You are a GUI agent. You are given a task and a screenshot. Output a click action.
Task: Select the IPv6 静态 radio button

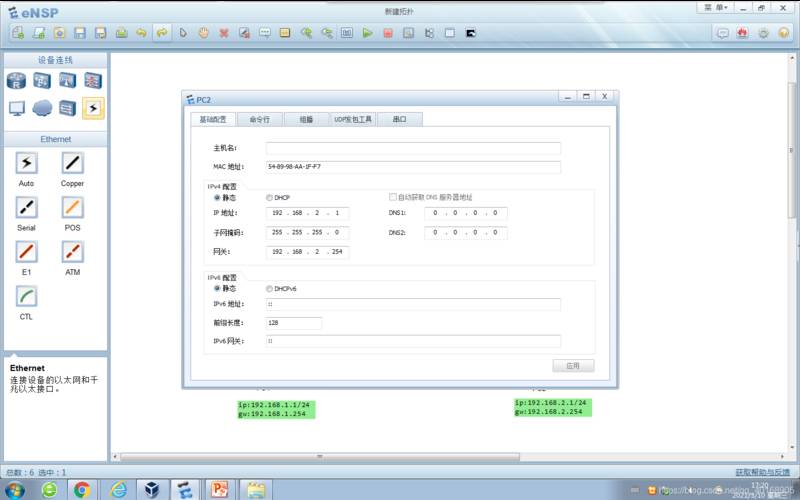click(217, 288)
